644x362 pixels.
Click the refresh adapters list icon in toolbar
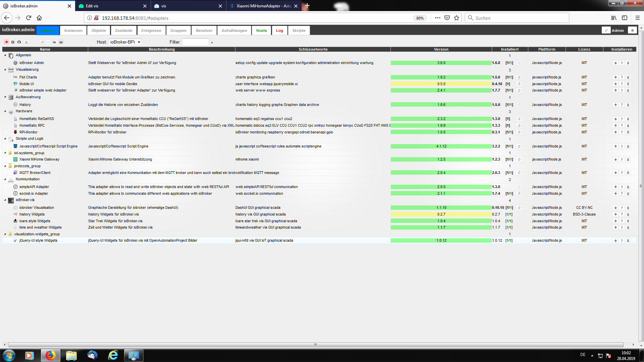[x=42, y=42]
